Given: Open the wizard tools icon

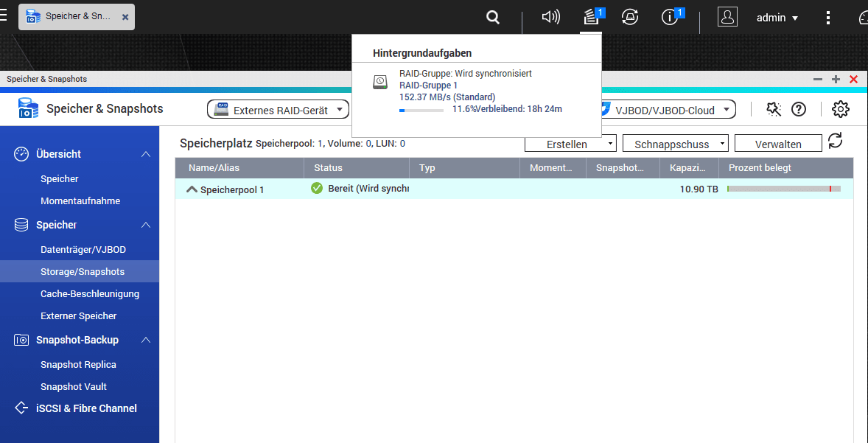Looking at the screenshot, I should click(774, 109).
